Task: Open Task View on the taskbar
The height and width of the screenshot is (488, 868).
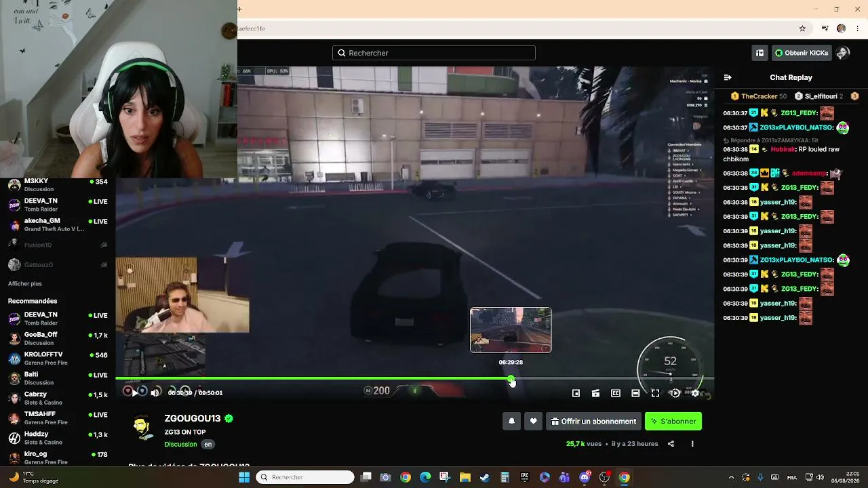Action: point(366,477)
